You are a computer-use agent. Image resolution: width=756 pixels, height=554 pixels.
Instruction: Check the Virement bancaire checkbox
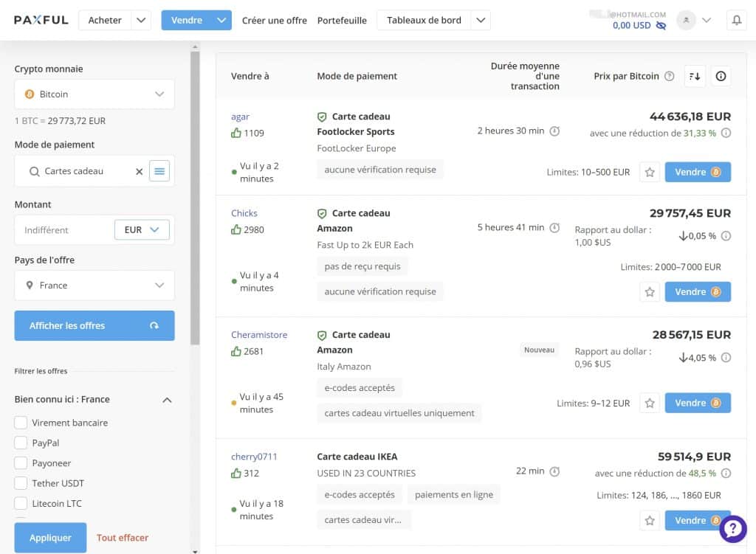click(21, 423)
